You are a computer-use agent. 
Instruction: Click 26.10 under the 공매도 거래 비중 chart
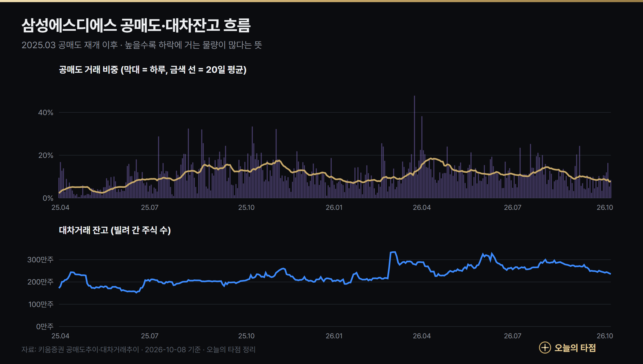coord(605,207)
